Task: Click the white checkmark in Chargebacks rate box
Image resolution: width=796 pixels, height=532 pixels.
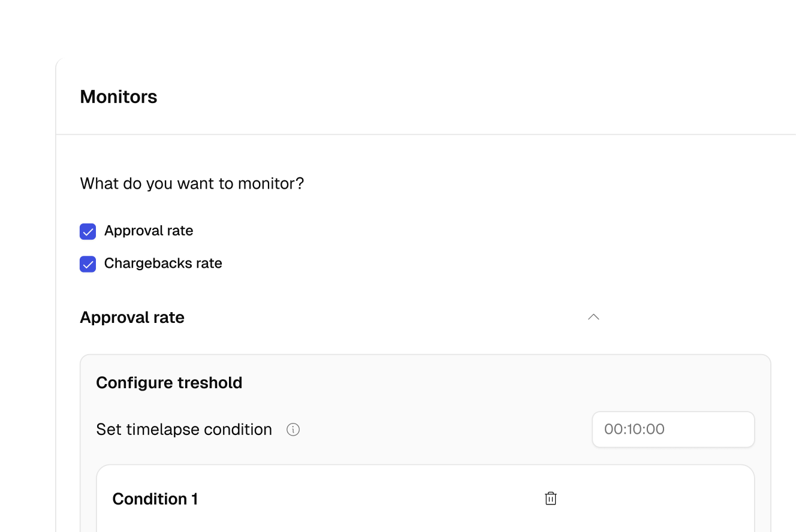Action: tap(88, 264)
